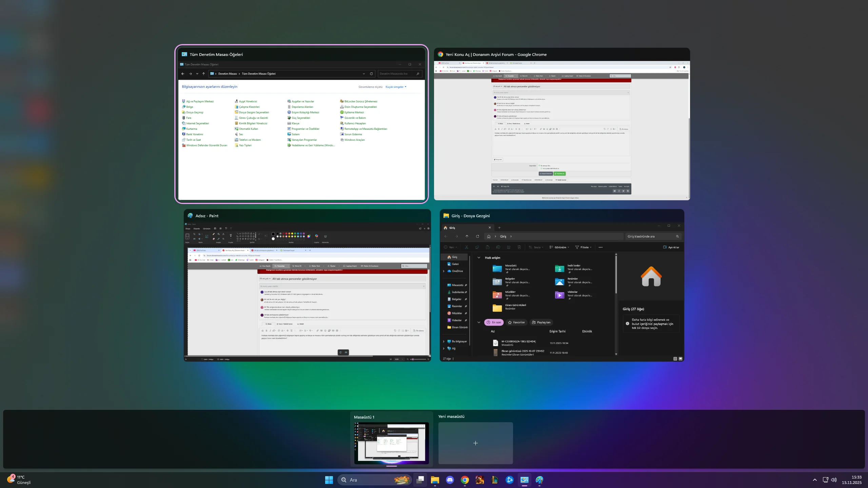The width and height of the screenshot is (868, 488).
Task: Open the volume speaker tray icon
Action: 834,480
